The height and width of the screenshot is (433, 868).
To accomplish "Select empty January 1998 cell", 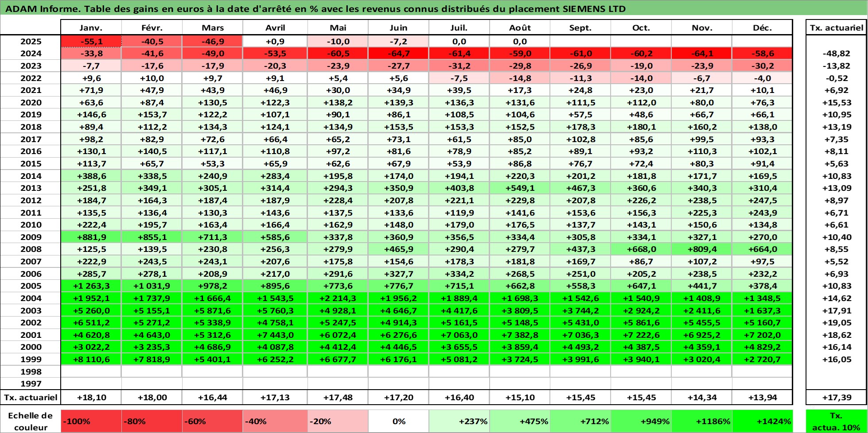I will (91, 372).
